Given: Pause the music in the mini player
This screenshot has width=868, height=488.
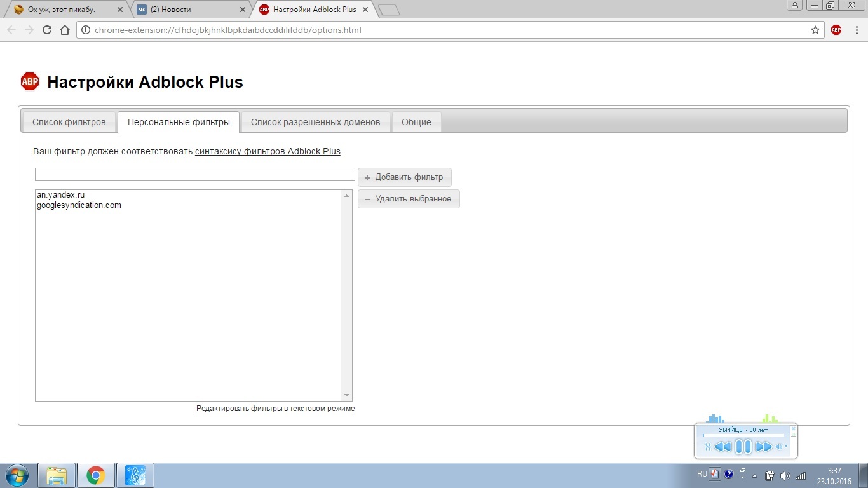Looking at the screenshot, I should (743, 447).
